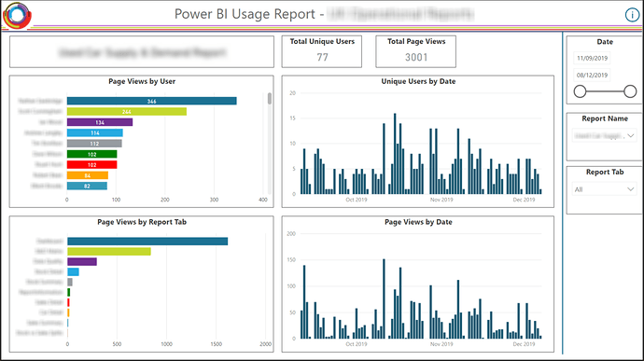Image resolution: width=644 pixels, height=361 pixels.
Task: Expand the Report Name dropdown
Action: point(604,135)
